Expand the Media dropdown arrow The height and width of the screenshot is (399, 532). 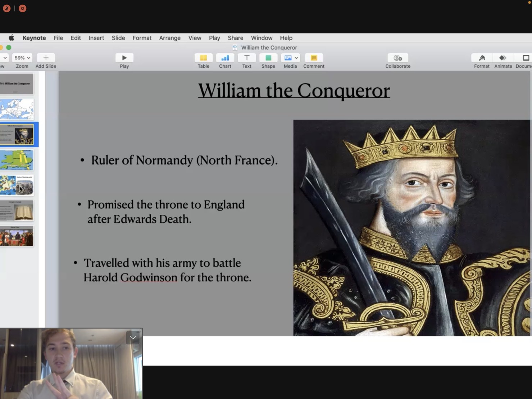click(296, 58)
